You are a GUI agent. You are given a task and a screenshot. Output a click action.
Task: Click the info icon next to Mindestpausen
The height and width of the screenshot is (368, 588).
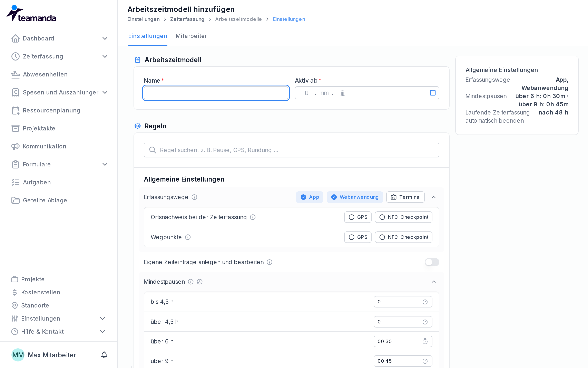[191, 282]
